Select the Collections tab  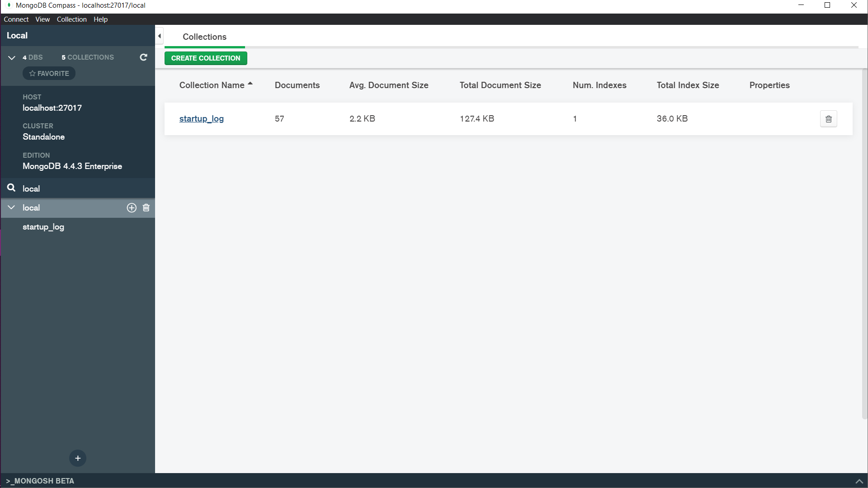pos(204,37)
